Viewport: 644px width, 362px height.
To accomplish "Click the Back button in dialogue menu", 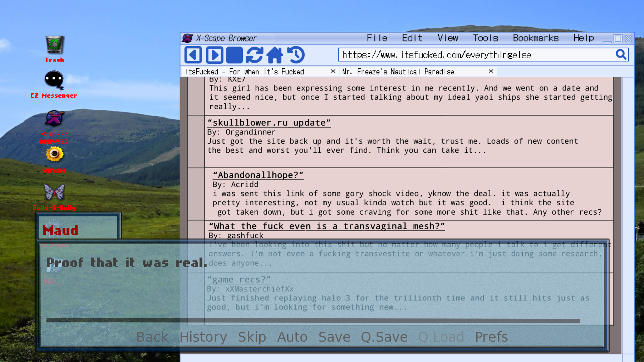I will pyautogui.click(x=152, y=337).
